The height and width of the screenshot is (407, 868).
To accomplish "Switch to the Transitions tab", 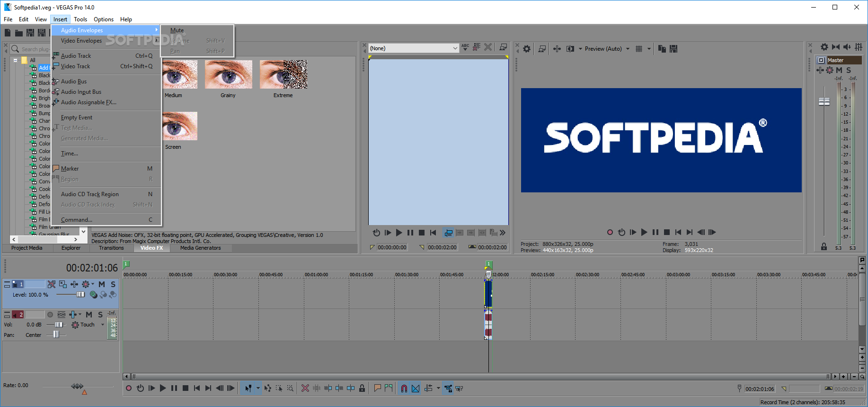I will tap(111, 248).
